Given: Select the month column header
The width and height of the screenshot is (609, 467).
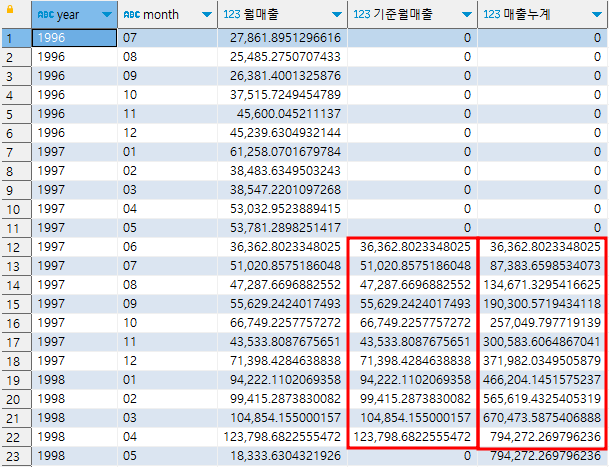Looking at the screenshot, I should 167,14.
